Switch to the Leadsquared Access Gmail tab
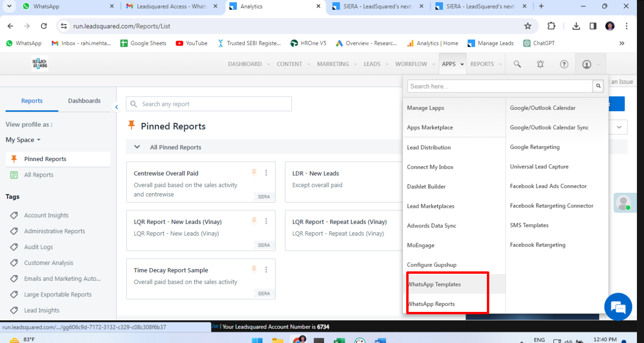 coord(172,7)
